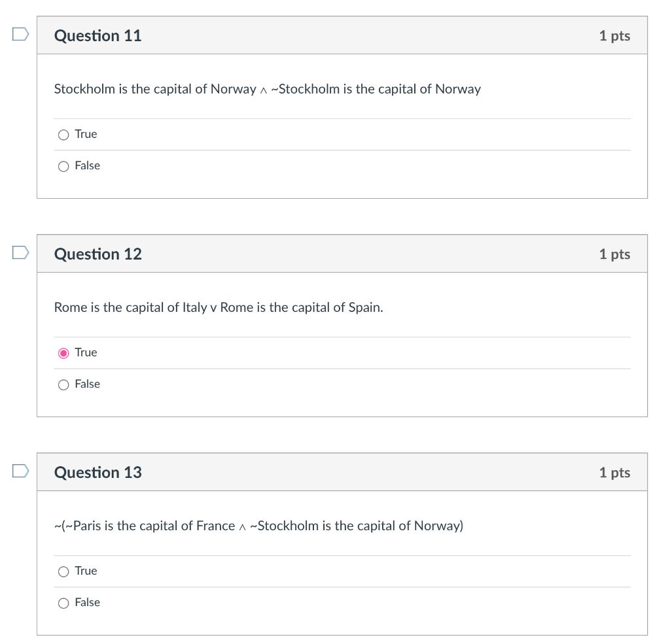Click the 1 pts label on Question 12
Viewport: 670px width, 644px height.
614,254
